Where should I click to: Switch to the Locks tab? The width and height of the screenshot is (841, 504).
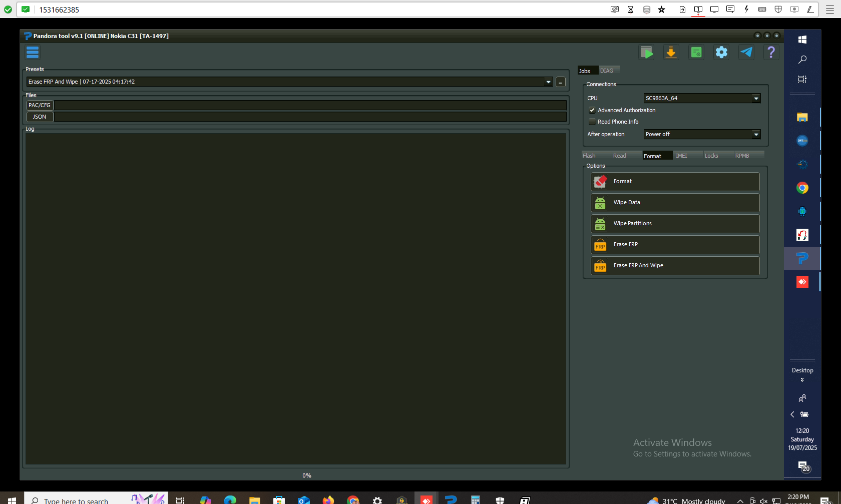(x=718, y=156)
